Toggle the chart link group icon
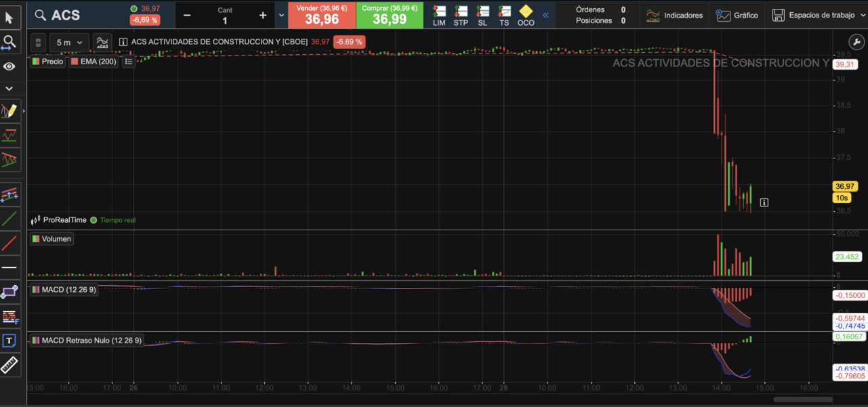The height and width of the screenshot is (407, 868). [39, 43]
